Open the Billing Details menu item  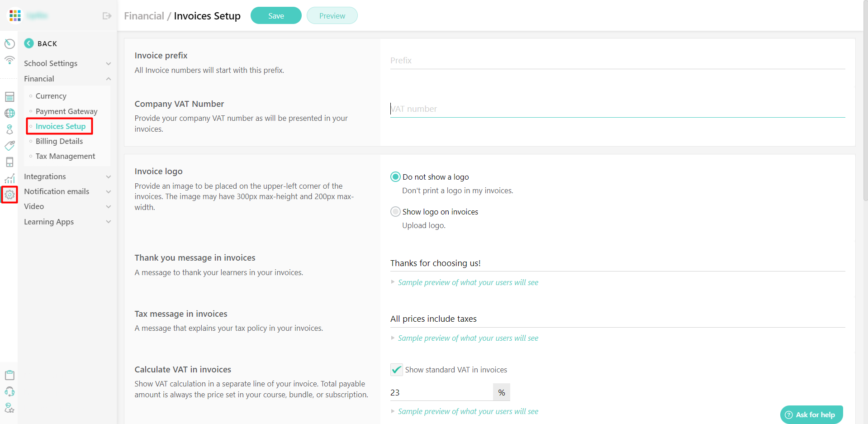59,141
